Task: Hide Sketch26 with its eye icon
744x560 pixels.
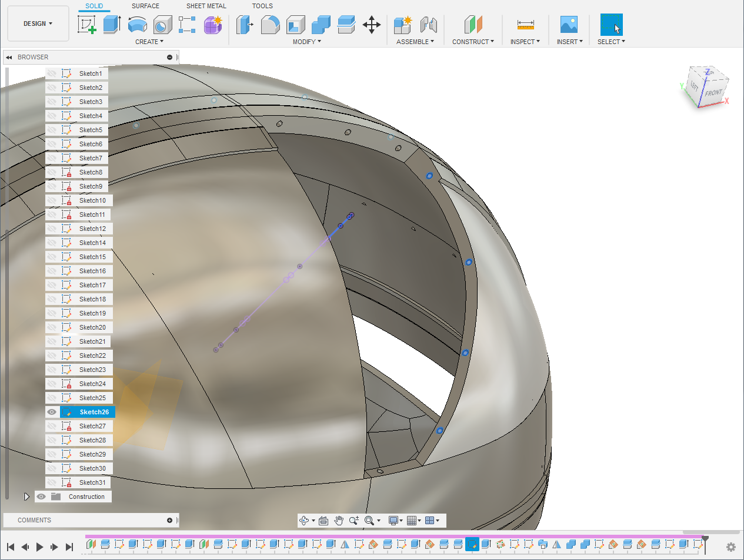Action: [x=52, y=412]
